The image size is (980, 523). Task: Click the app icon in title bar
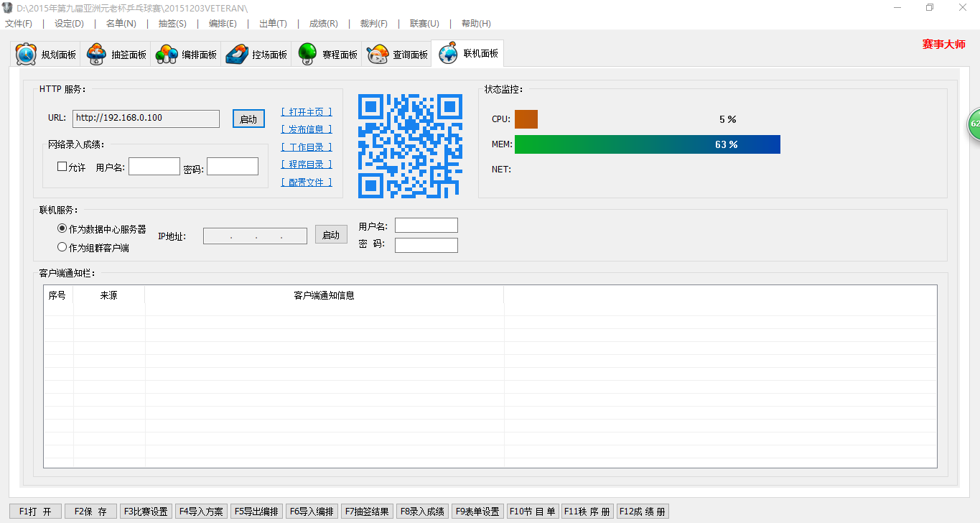coord(8,8)
